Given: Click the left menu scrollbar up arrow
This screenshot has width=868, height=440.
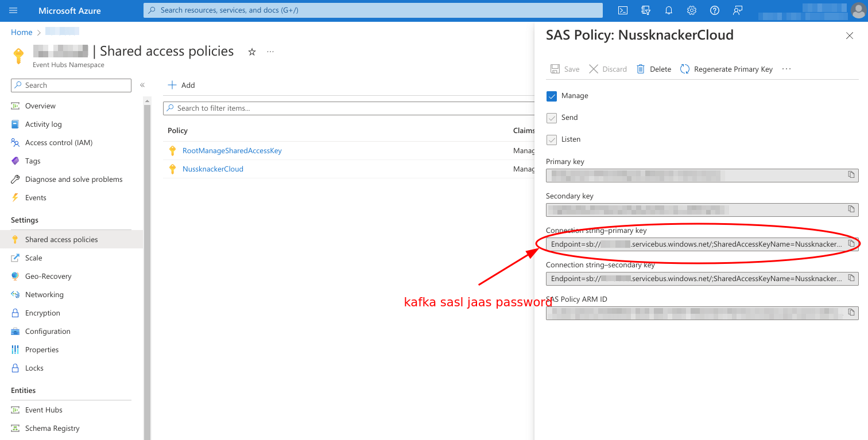Looking at the screenshot, I should (x=147, y=101).
